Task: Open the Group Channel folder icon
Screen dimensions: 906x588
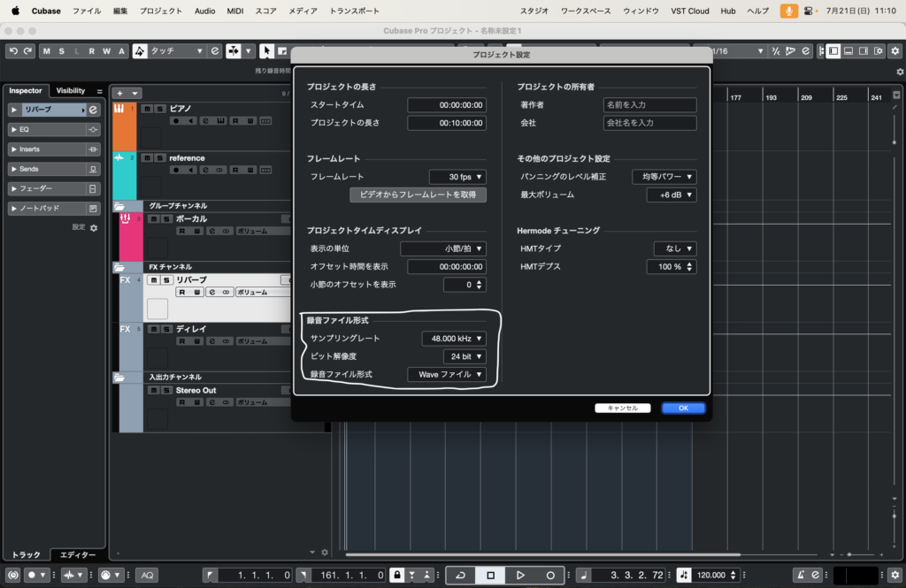Action: [x=119, y=206]
